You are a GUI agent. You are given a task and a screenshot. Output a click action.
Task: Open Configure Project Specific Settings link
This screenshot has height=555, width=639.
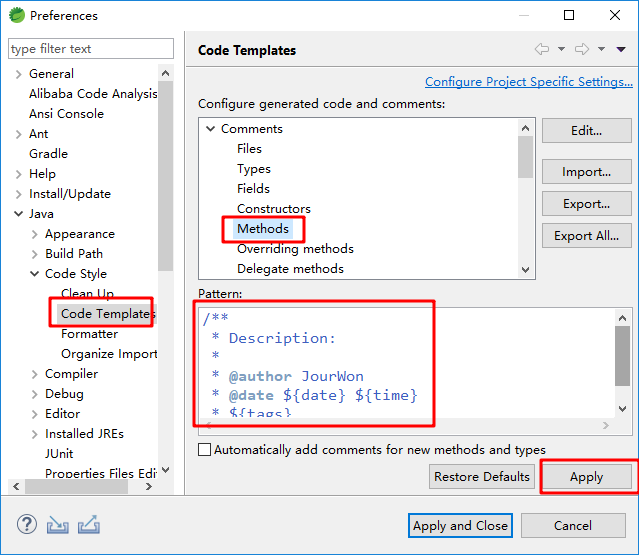529,82
